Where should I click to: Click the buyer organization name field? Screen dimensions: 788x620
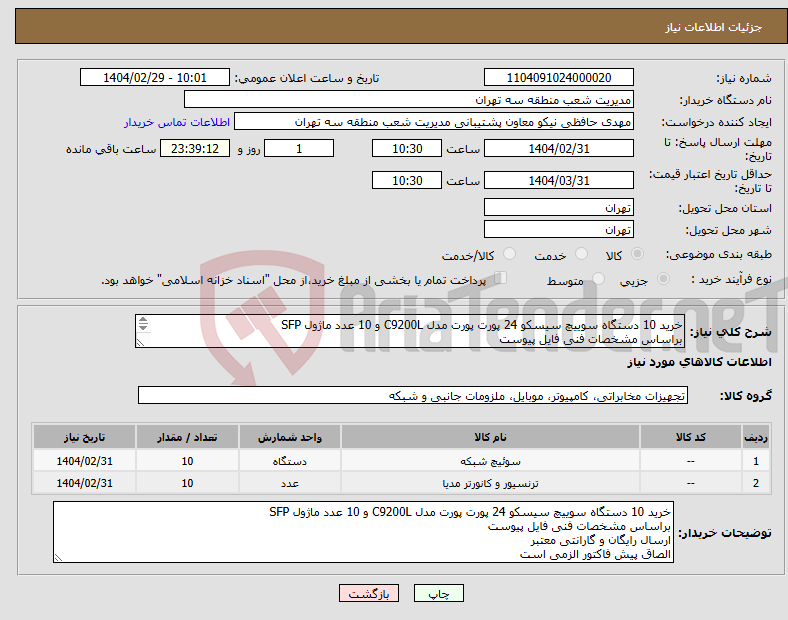coord(409,99)
